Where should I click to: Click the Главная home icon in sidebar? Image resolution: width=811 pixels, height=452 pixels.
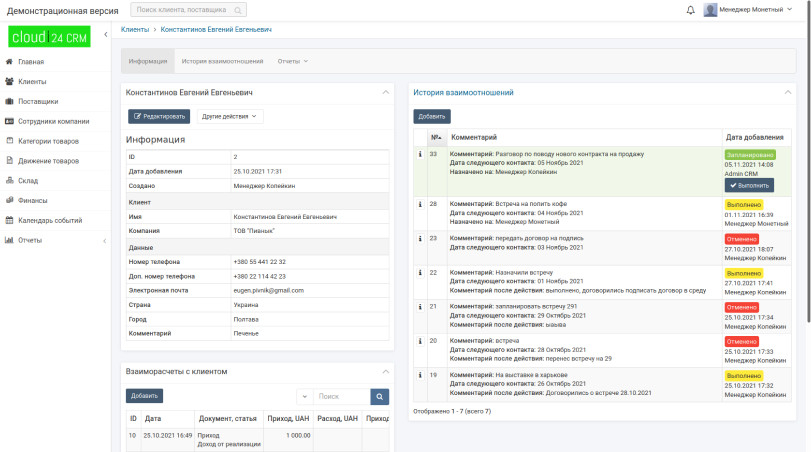click(x=10, y=61)
